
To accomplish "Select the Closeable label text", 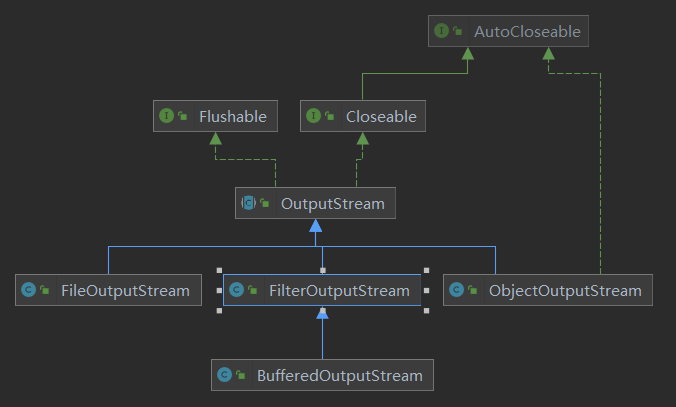I will [x=380, y=117].
